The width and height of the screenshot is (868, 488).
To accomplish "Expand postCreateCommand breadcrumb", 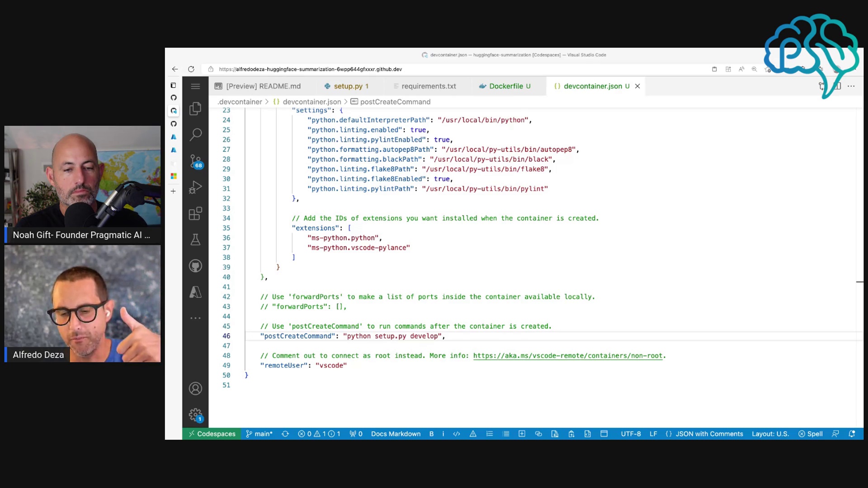I will pos(391,102).
